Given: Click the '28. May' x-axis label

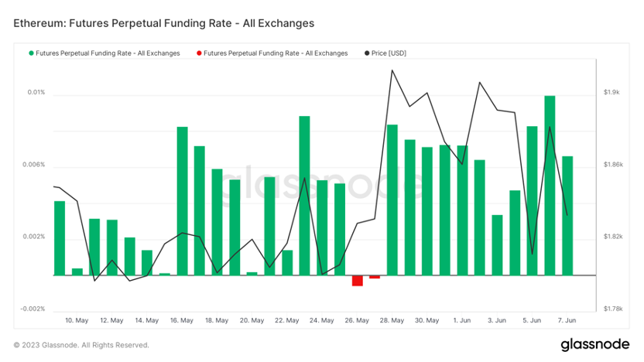Looking at the screenshot, I should (x=392, y=319).
